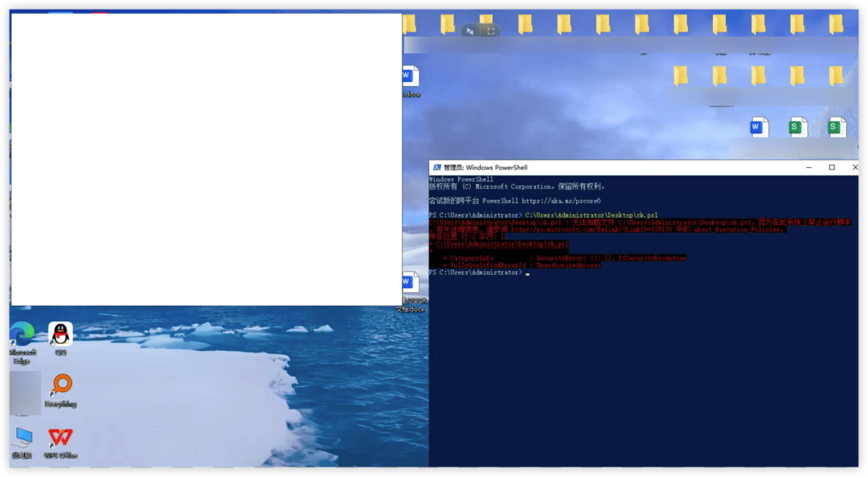Open the Microsoft Edge desktop shortcut
This screenshot has height=477, width=868.
(23, 342)
